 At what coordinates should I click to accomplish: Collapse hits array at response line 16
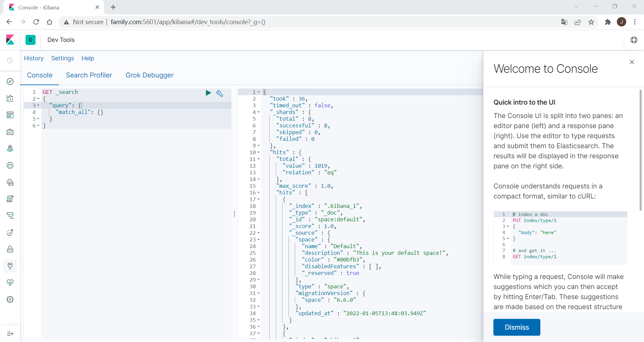[x=259, y=193]
